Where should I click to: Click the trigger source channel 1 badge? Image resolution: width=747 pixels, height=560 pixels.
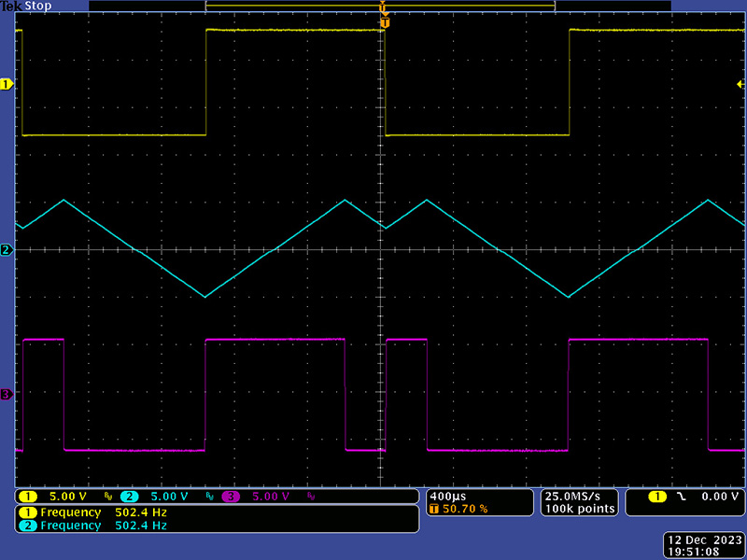pos(657,497)
